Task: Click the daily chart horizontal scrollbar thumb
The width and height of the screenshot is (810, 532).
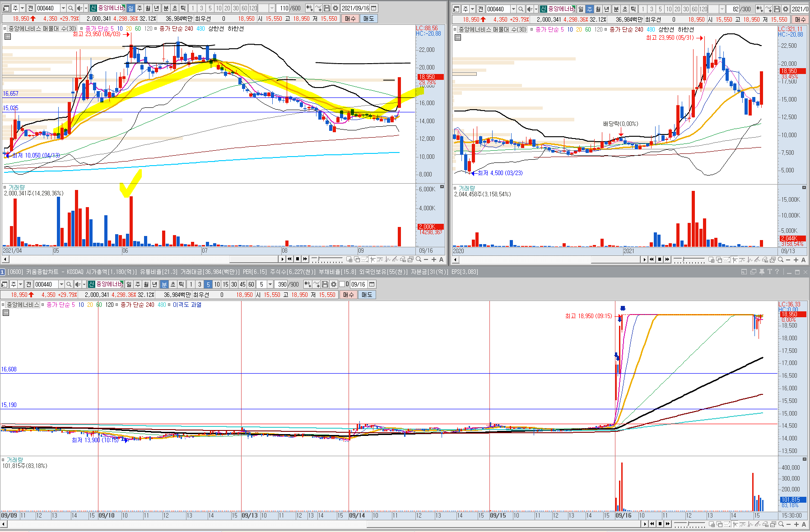Action: click(254, 259)
